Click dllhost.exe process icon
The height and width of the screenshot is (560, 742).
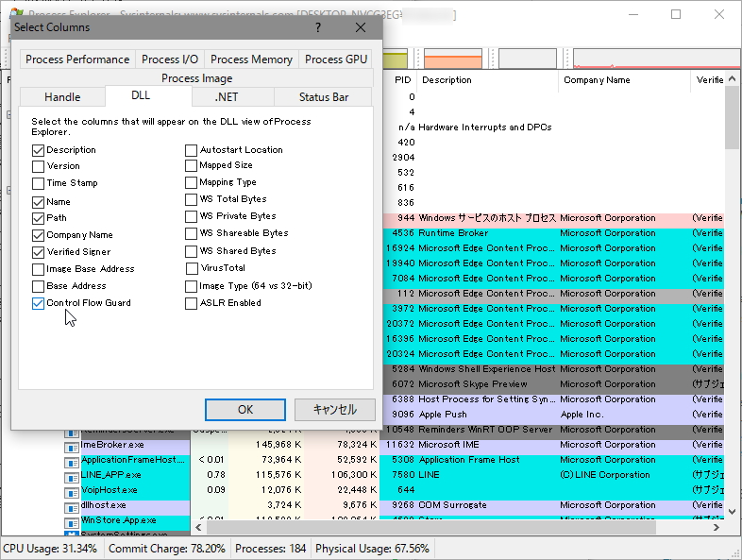pos(72,508)
